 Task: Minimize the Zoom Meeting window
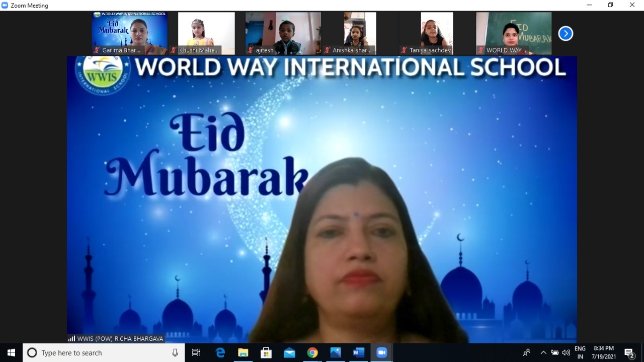click(589, 5)
